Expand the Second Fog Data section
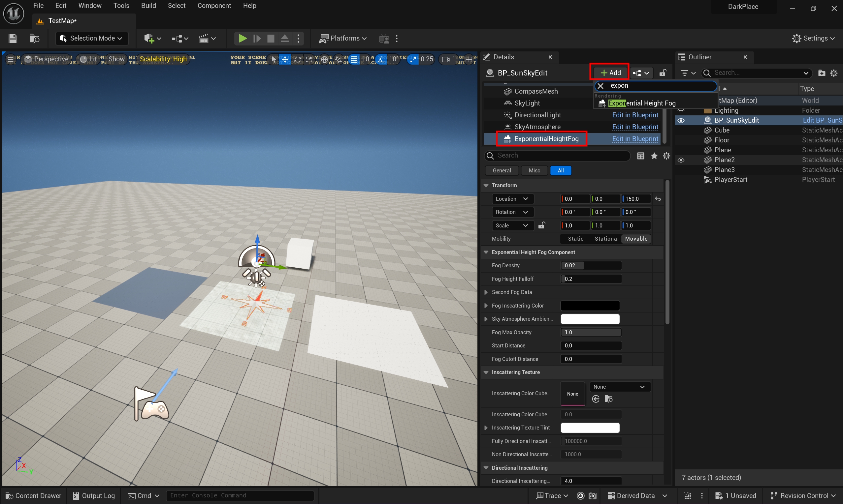The height and width of the screenshot is (504, 843). [x=486, y=292]
